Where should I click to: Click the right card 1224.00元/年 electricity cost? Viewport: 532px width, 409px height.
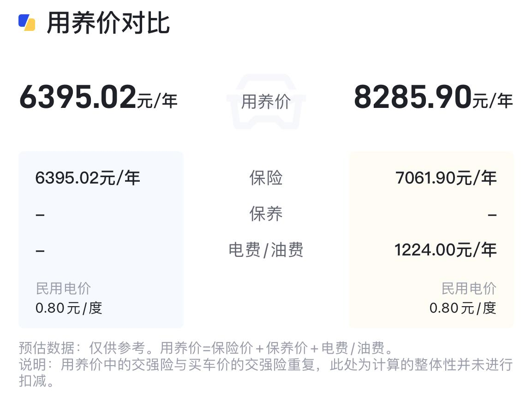tap(445, 250)
